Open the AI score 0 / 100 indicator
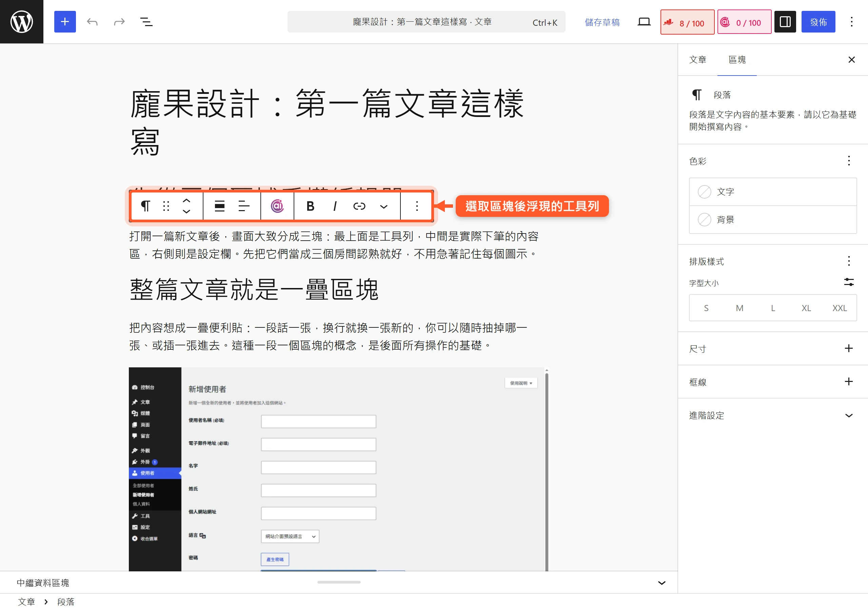This screenshot has width=868, height=610. (744, 22)
